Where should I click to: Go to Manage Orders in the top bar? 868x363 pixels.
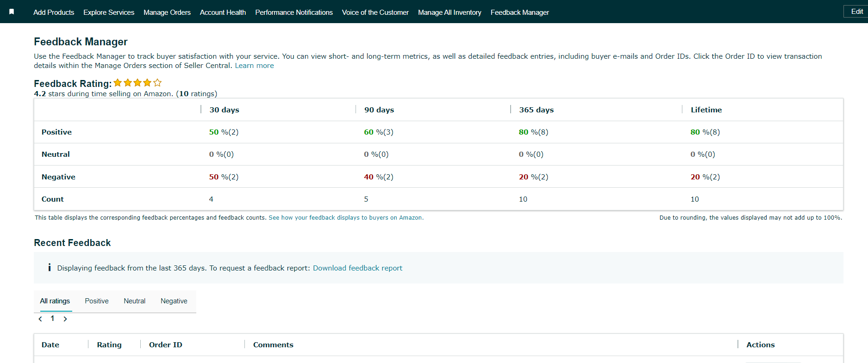point(167,12)
